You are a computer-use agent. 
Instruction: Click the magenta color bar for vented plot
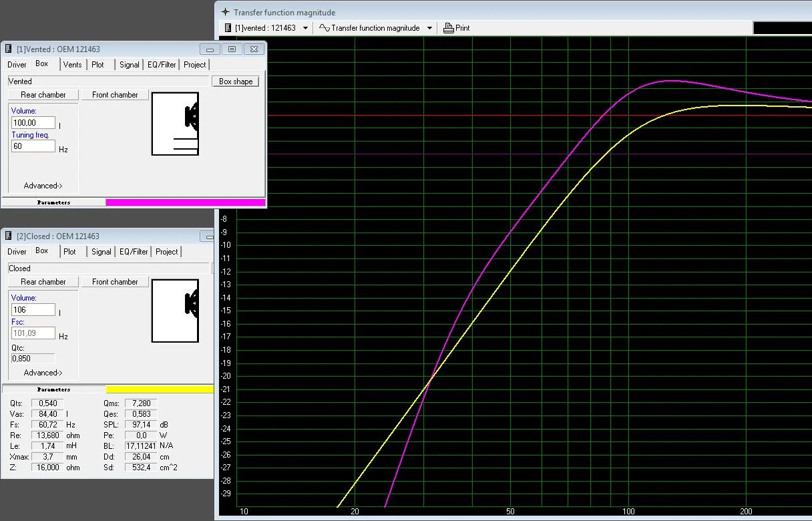pos(185,202)
